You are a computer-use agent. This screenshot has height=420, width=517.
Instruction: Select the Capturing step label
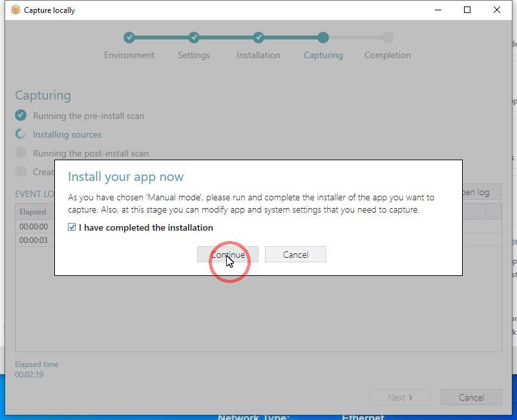323,55
